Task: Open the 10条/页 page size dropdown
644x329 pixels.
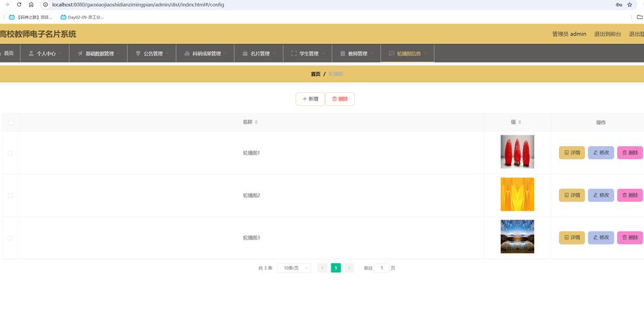Action: tap(294, 268)
